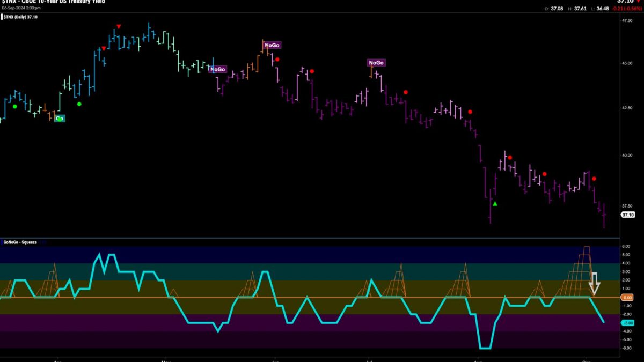Click the -6.00 oscillator axis label
Screen dimensions: 644x362
point(627,348)
